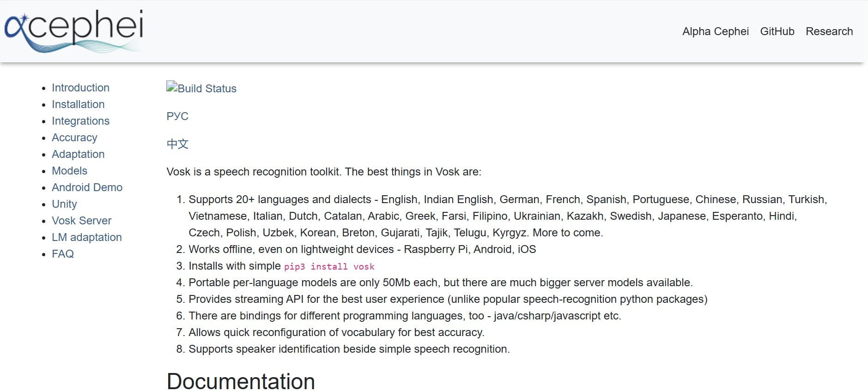Open the FAQ sidebar link
The height and width of the screenshot is (391, 868).
pyautogui.click(x=62, y=254)
